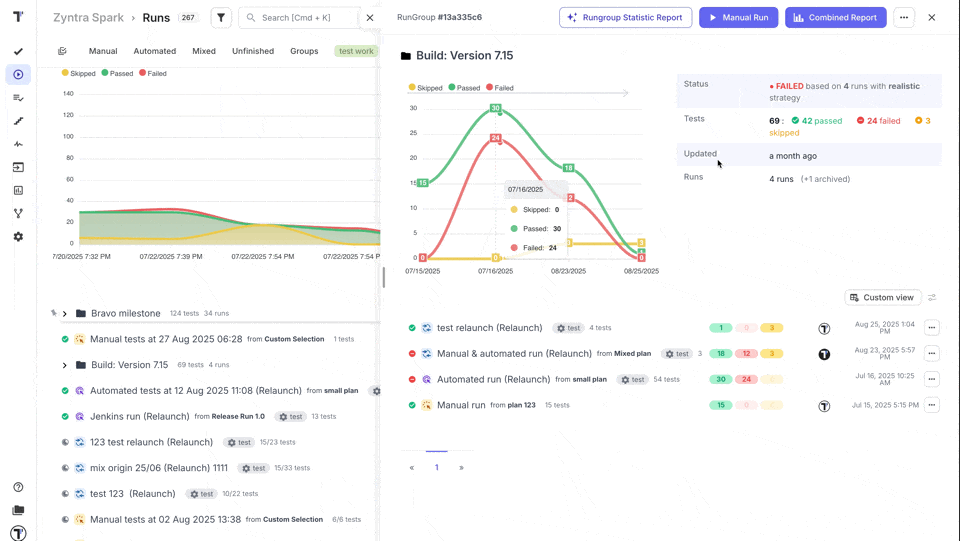
Task: Open the Custom view dropdown
Action: [882, 297]
